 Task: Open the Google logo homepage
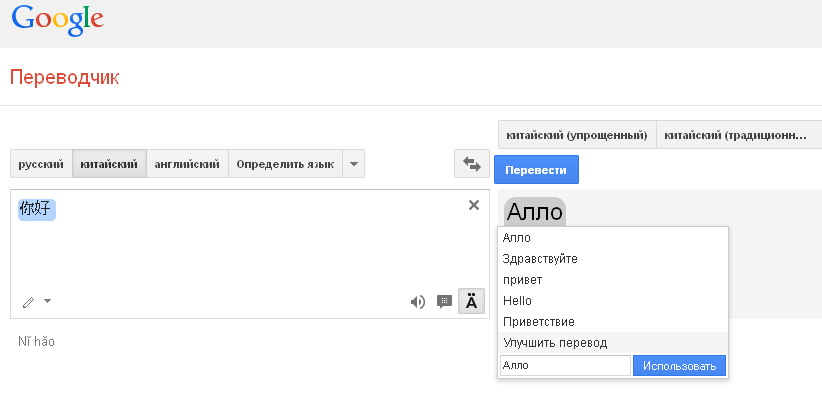click(58, 21)
